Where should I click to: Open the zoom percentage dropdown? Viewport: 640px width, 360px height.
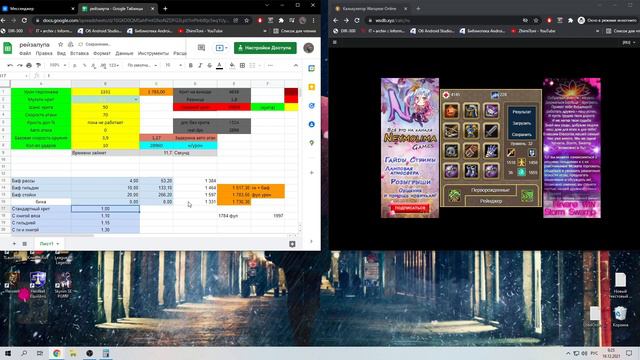58,65
